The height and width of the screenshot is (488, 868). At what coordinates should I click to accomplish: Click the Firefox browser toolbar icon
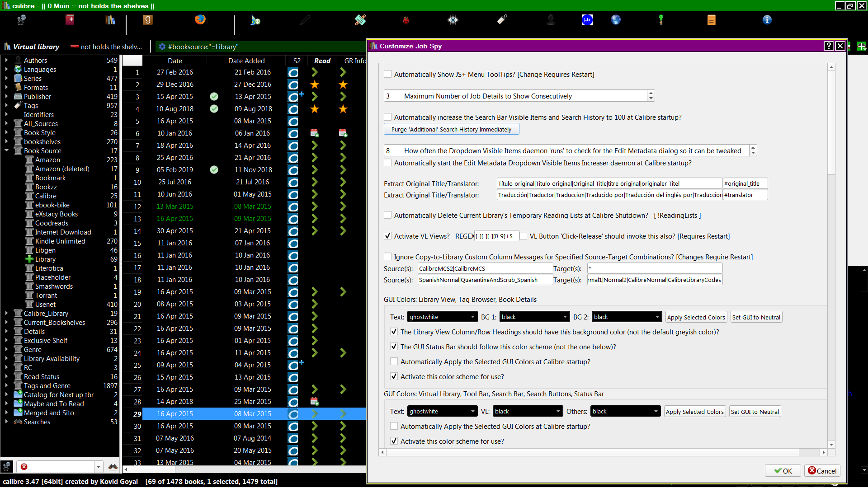point(200,19)
